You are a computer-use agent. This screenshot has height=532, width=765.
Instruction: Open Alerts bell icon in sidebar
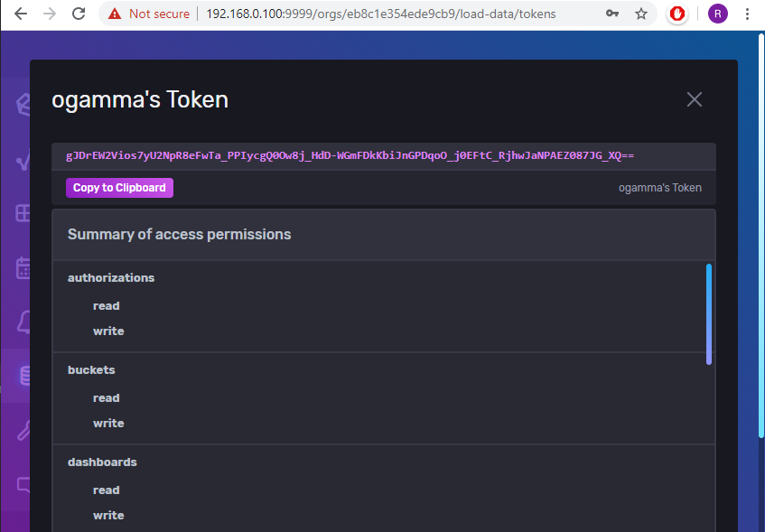(x=22, y=321)
